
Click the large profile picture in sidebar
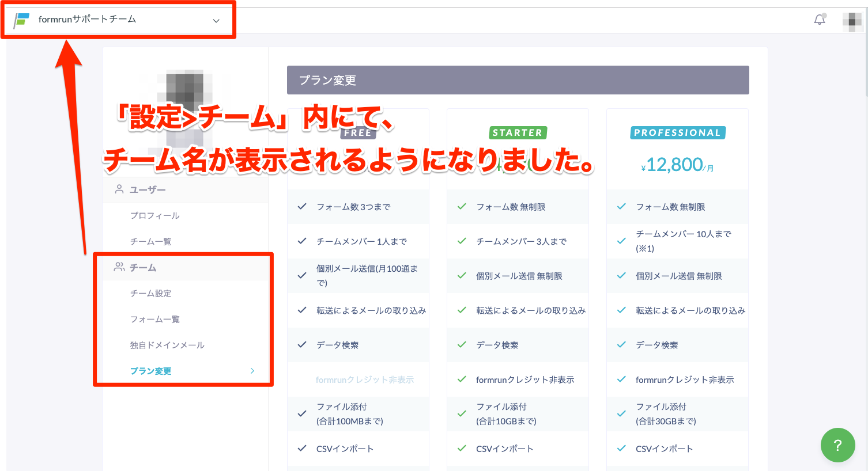[x=184, y=92]
